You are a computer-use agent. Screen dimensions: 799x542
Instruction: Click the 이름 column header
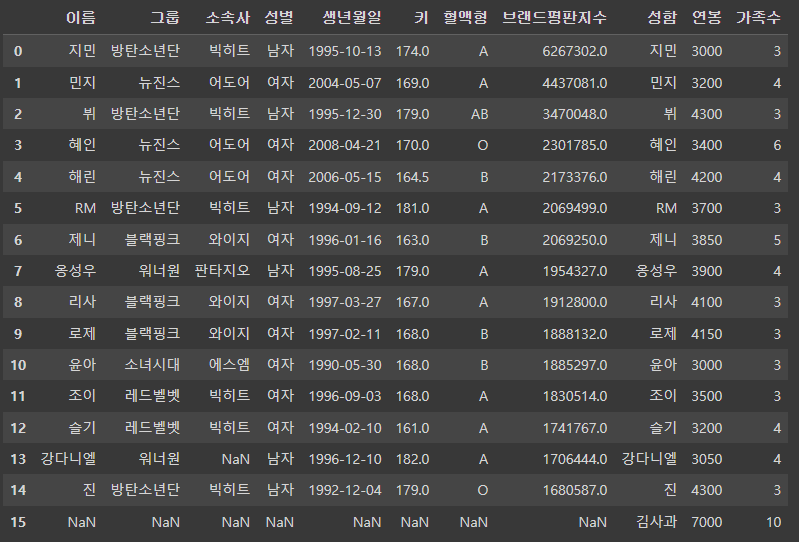(x=81, y=18)
